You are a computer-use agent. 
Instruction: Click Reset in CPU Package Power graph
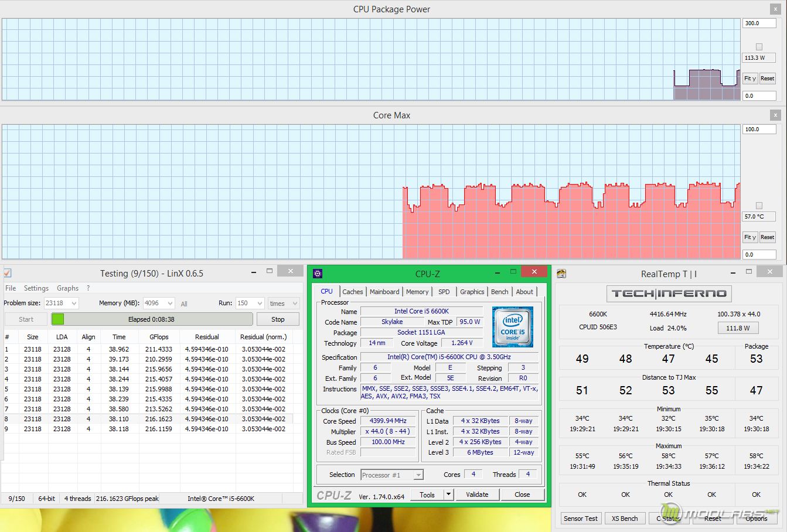768,79
